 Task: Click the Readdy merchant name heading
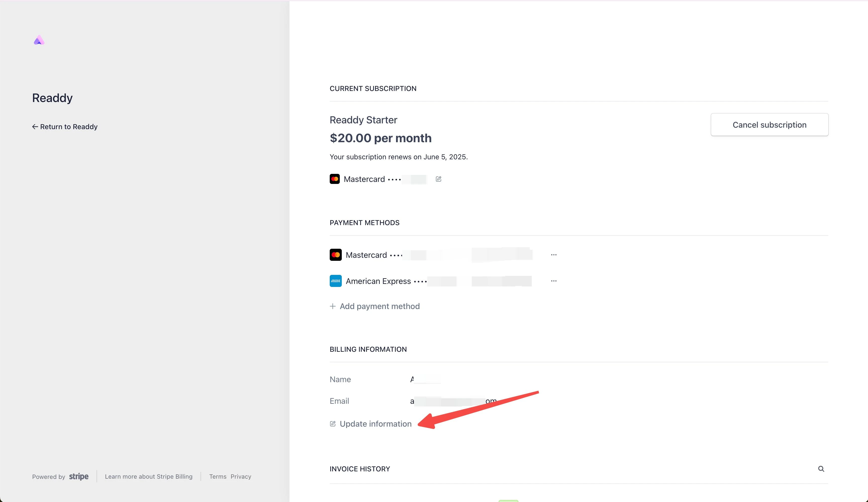pos(52,98)
